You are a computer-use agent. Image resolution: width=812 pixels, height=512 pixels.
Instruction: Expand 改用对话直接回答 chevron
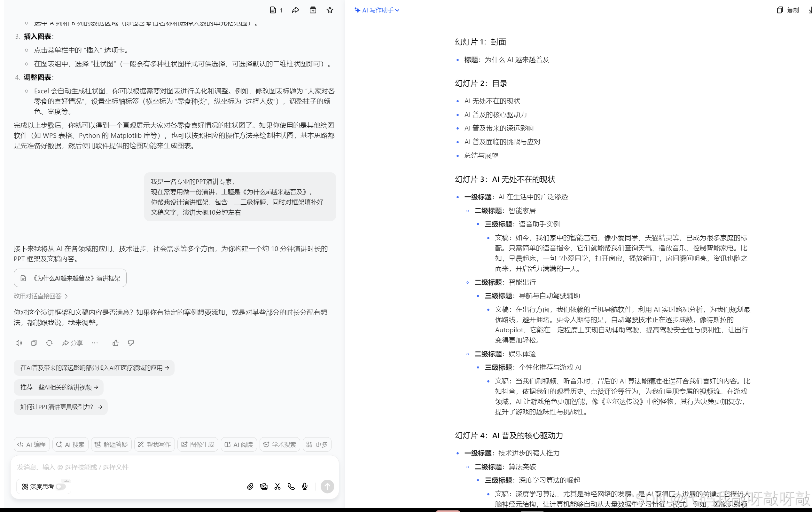point(66,296)
